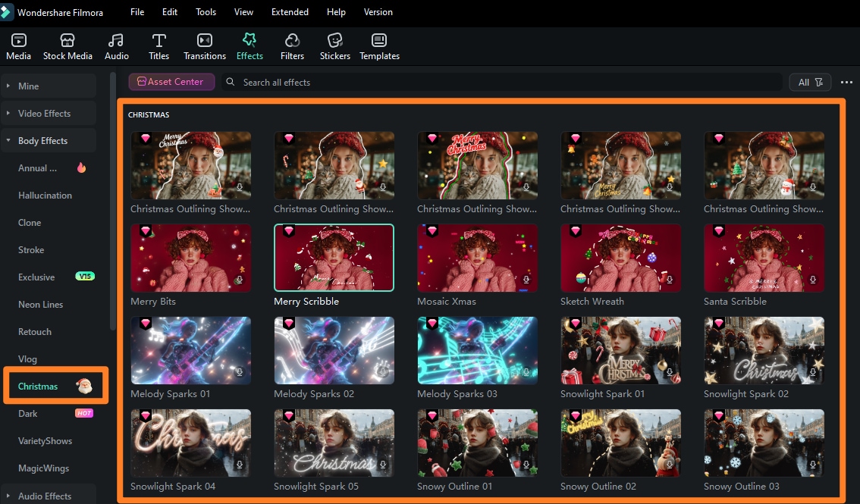The image size is (860, 504).
Task: Download the Melody Sparks 01 effect
Action: (239, 372)
